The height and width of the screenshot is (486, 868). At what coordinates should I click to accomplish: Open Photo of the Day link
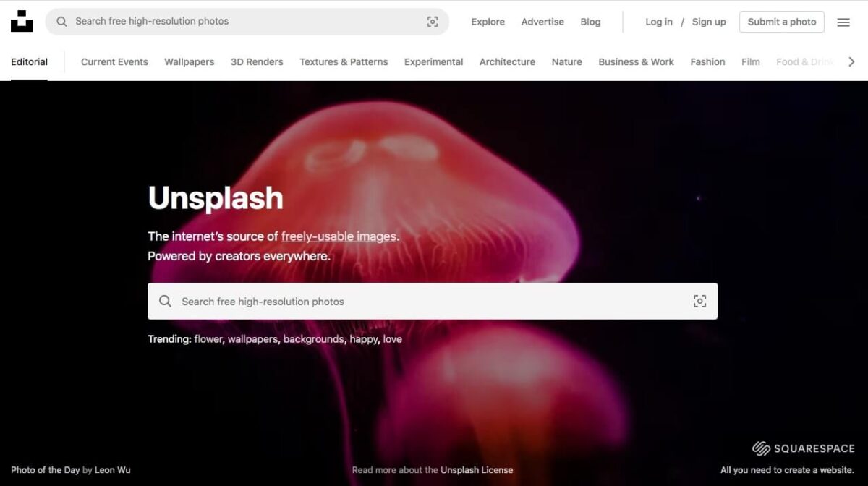coord(46,470)
